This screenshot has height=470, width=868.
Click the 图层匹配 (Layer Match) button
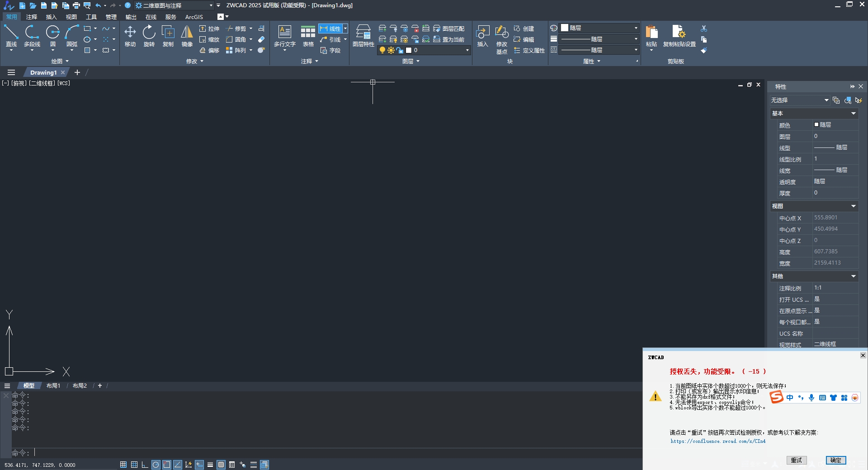tap(449, 28)
